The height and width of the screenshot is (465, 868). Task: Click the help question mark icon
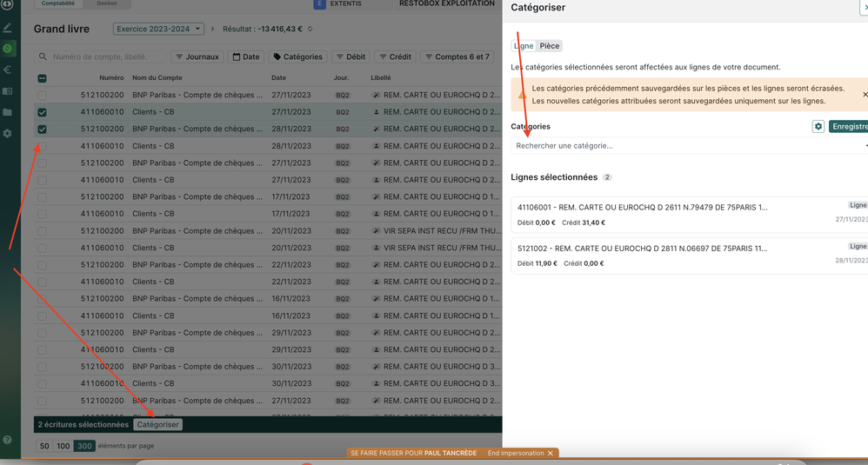8,440
